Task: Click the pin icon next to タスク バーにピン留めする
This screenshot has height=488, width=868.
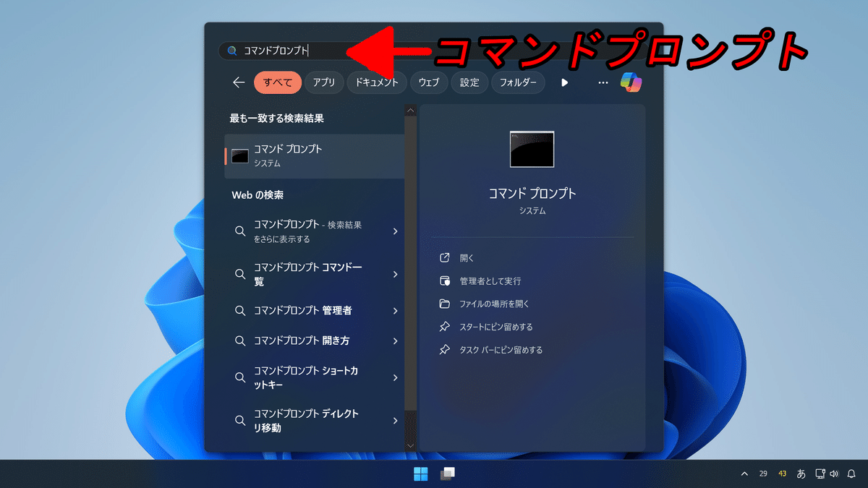Action: coord(445,350)
